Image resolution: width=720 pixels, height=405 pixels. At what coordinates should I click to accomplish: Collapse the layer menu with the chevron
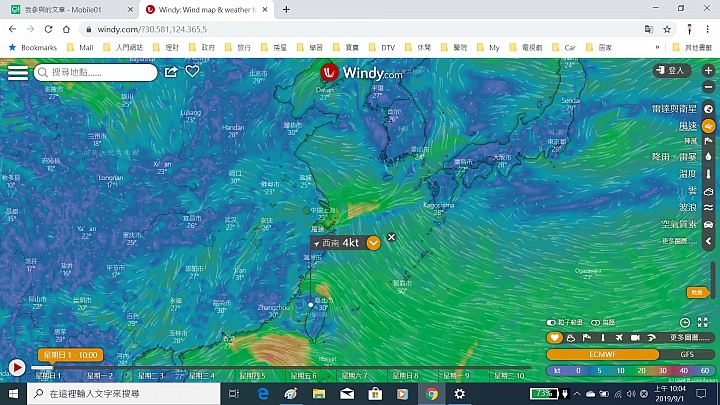(709, 242)
